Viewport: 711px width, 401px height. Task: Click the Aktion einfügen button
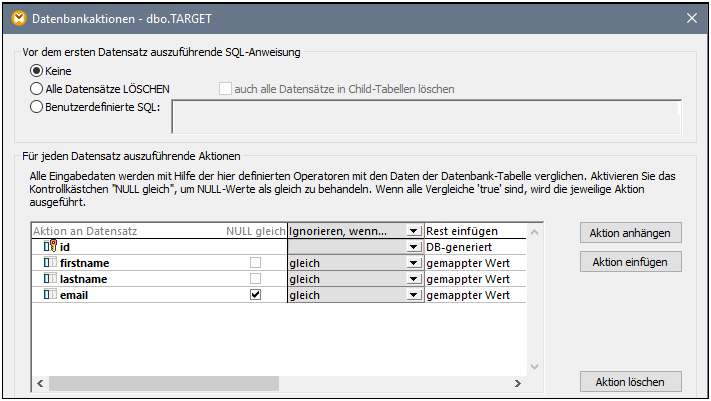[630, 262]
